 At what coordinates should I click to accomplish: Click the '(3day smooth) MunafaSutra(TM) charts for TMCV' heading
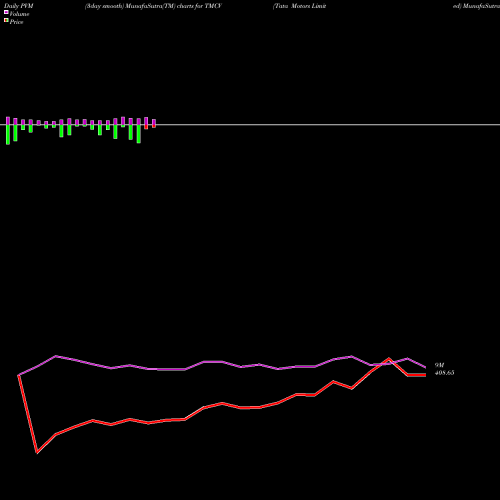(153, 6)
